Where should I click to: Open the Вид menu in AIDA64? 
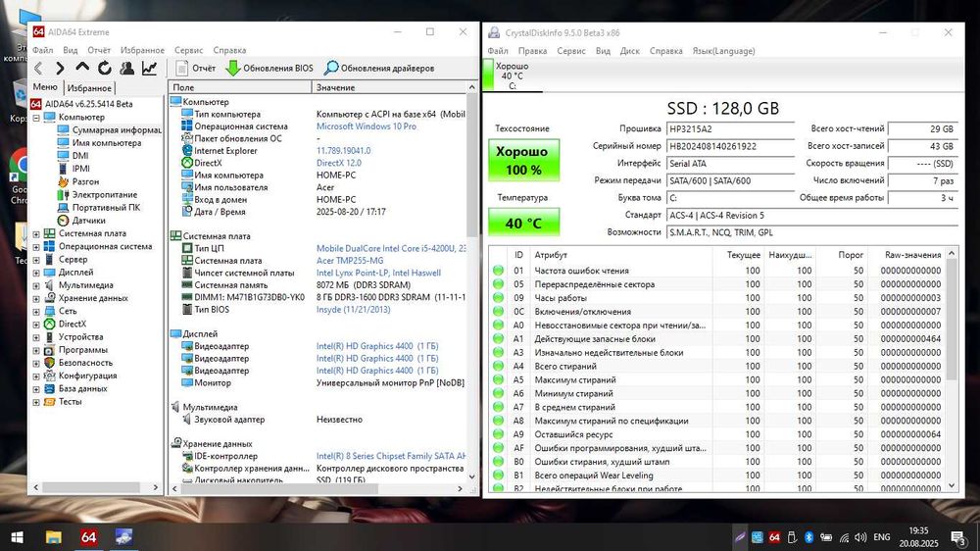point(70,50)
